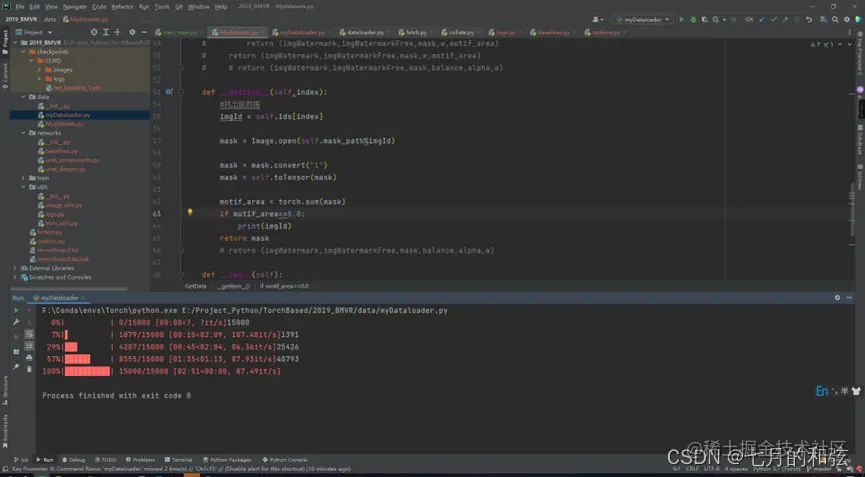Click the Git update project arrow
Viewport: 865px width, 477px height.
tap(762, 19)
